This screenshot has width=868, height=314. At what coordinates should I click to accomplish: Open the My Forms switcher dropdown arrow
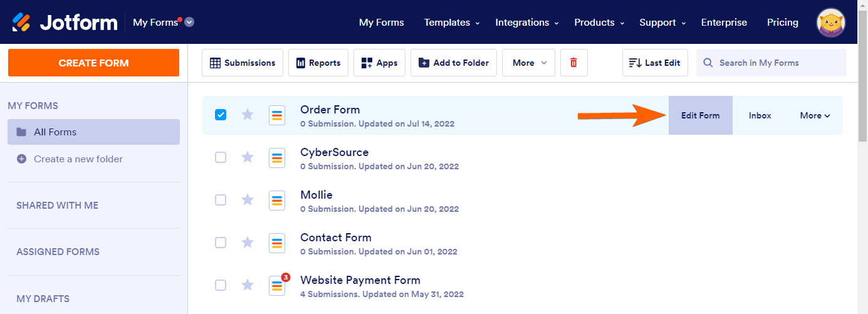(x=189, y=23)
